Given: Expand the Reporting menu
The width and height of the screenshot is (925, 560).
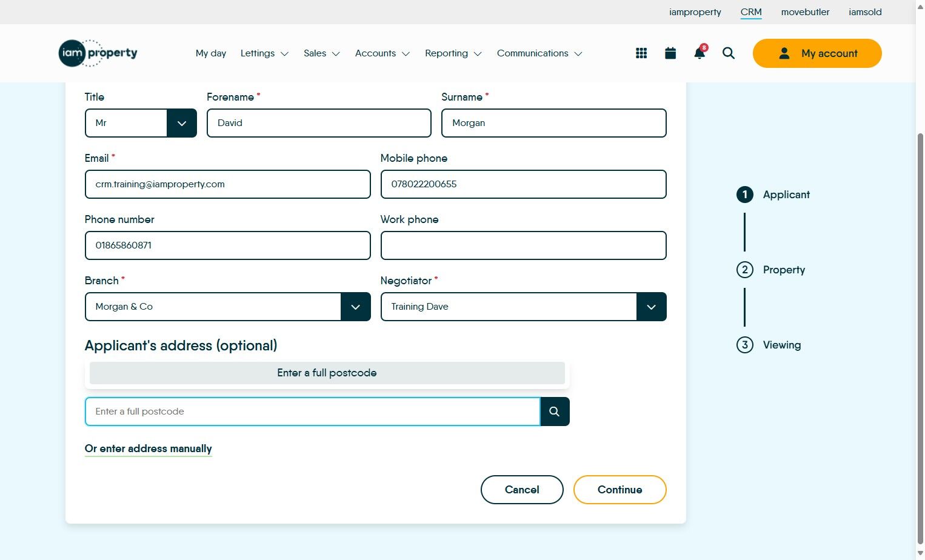Looking at the screenshot, I should (x=453, y=53).
